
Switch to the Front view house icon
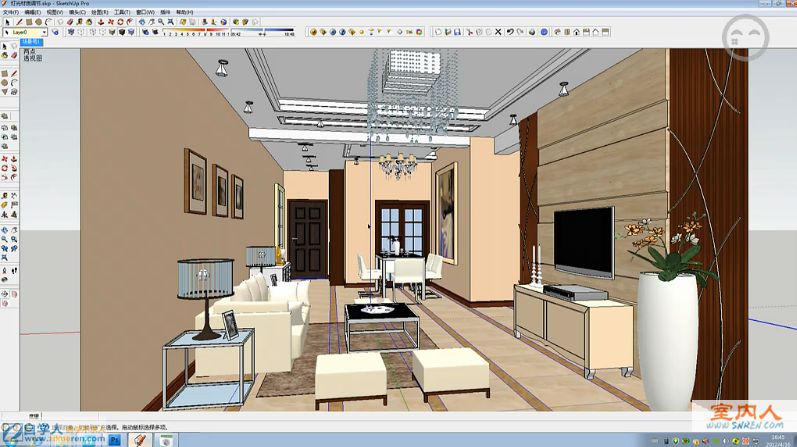(576, 32)
